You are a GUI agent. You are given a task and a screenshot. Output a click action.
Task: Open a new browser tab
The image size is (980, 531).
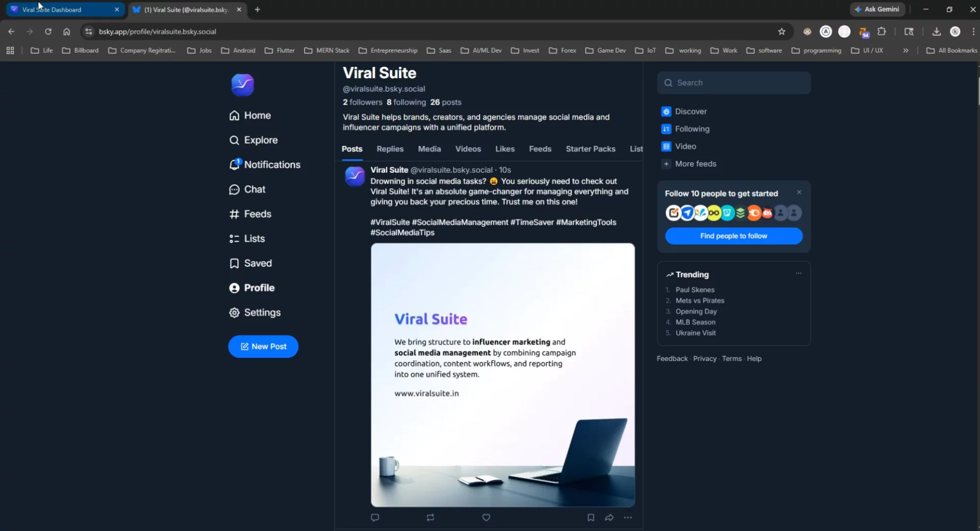coord(257,9)
